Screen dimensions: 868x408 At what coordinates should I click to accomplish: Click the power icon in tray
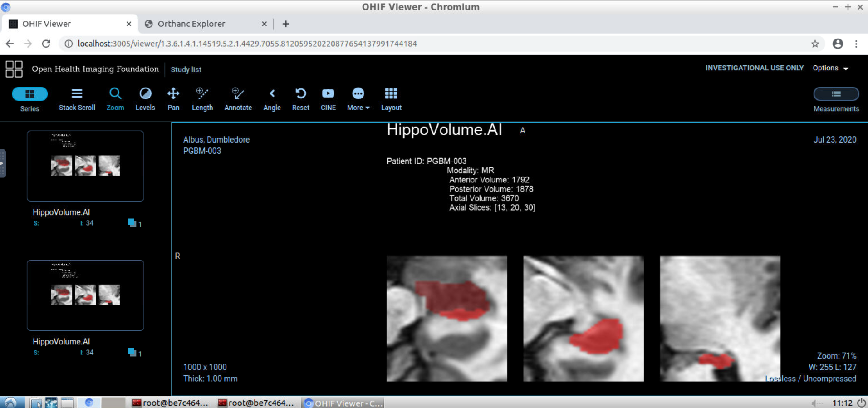point(861,403)
